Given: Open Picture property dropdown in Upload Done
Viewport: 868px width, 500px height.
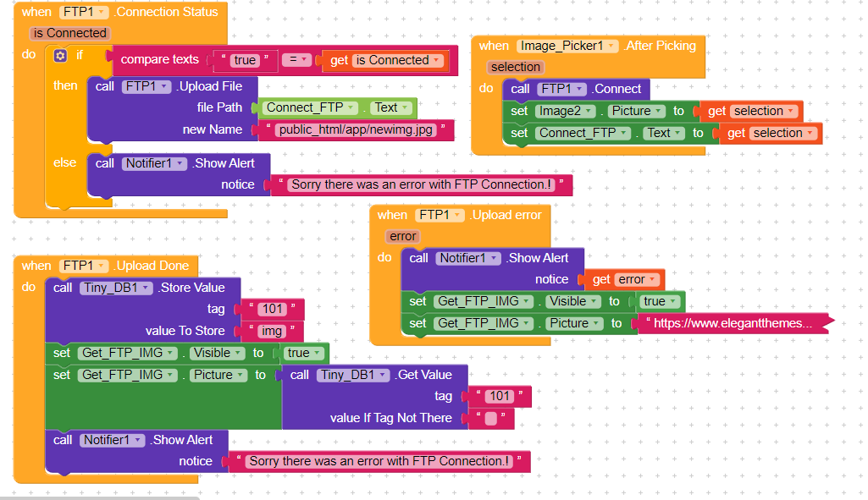Looking at the screenshot, I should pyautogui.click(x=218, y=375).
